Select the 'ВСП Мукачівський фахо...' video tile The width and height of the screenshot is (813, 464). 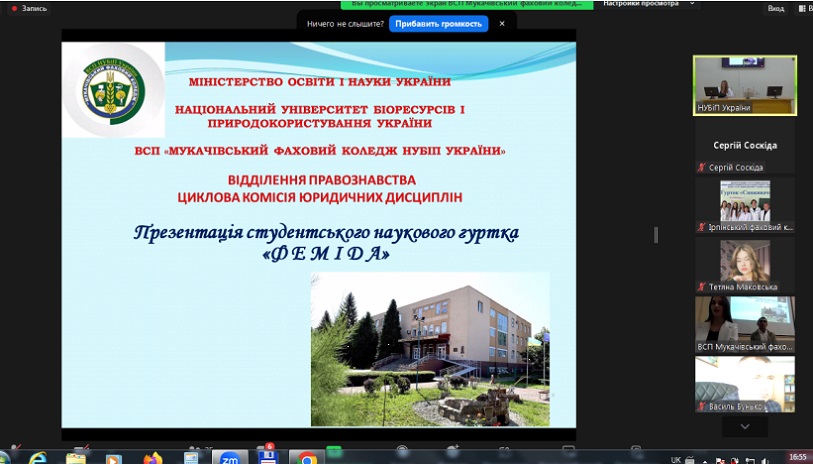coord(745,325)
